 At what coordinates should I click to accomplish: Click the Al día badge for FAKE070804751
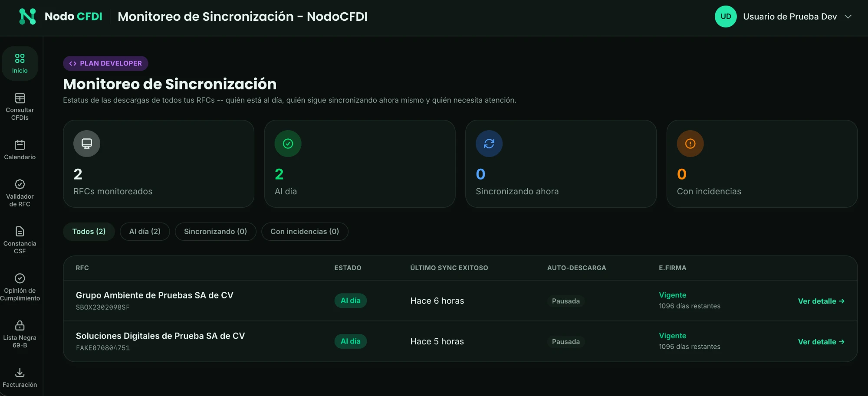(x=351, y=341)
